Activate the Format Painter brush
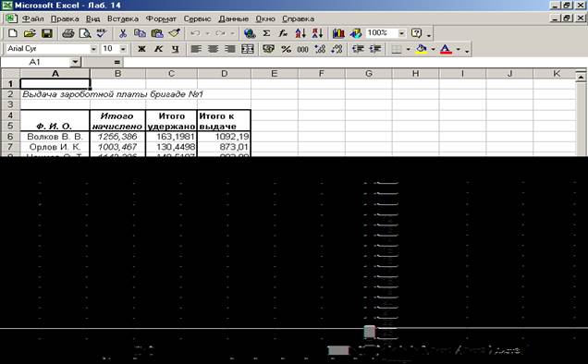This screenshot has width=588, height=364. tap(174, 33)
